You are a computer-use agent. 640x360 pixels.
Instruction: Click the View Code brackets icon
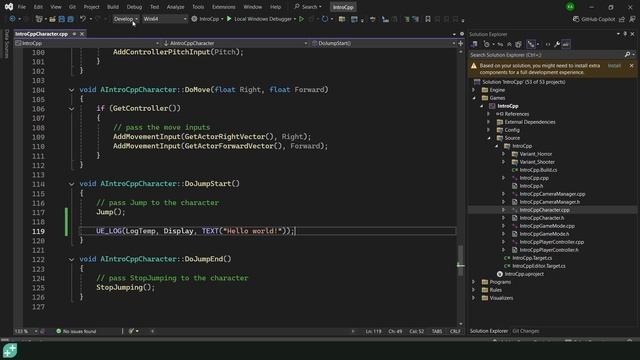(x=548, y=44)
